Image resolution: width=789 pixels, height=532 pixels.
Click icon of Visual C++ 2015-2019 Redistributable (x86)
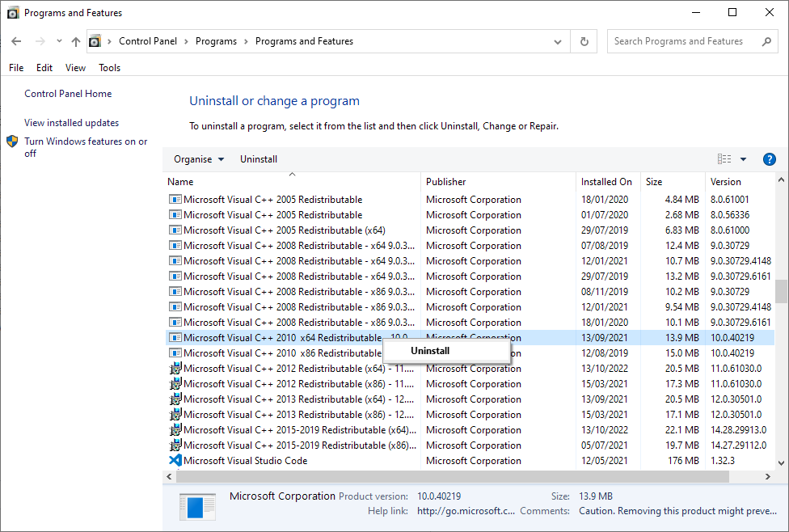[x=175, y=445]
